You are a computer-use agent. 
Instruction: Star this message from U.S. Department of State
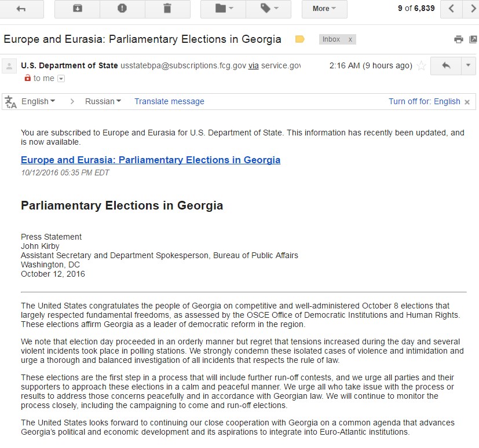tap(422, 66)
